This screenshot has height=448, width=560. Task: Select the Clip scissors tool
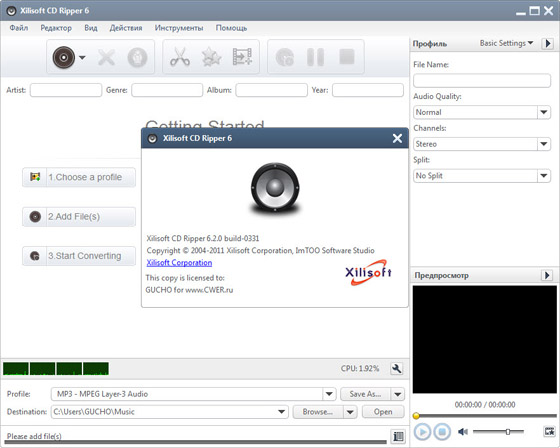[180, 57]
